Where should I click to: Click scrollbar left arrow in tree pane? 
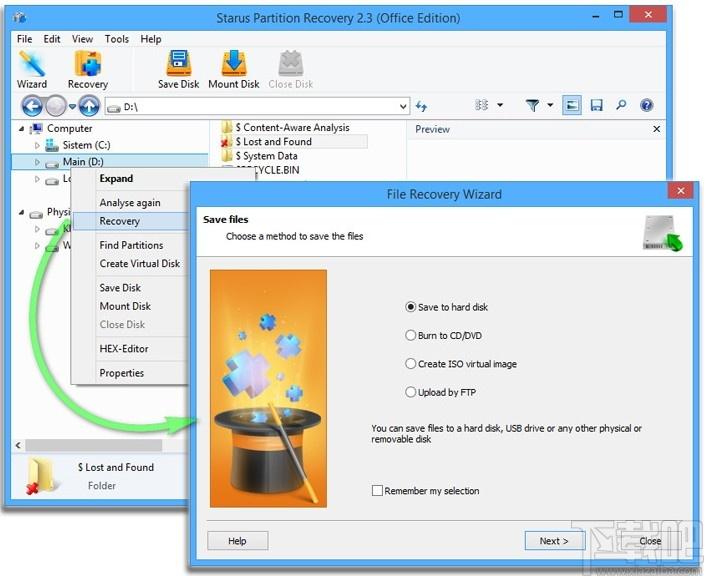18,445
